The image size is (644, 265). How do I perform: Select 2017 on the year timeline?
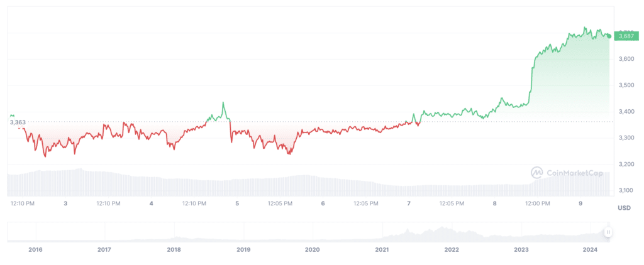click(x=104, y=249)
